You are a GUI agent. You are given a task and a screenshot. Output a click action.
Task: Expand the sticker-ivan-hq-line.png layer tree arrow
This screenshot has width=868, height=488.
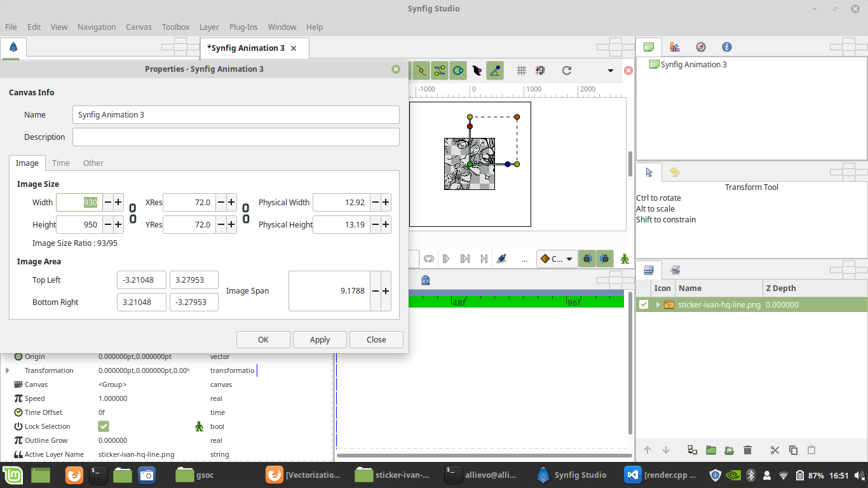coord(658,304)
